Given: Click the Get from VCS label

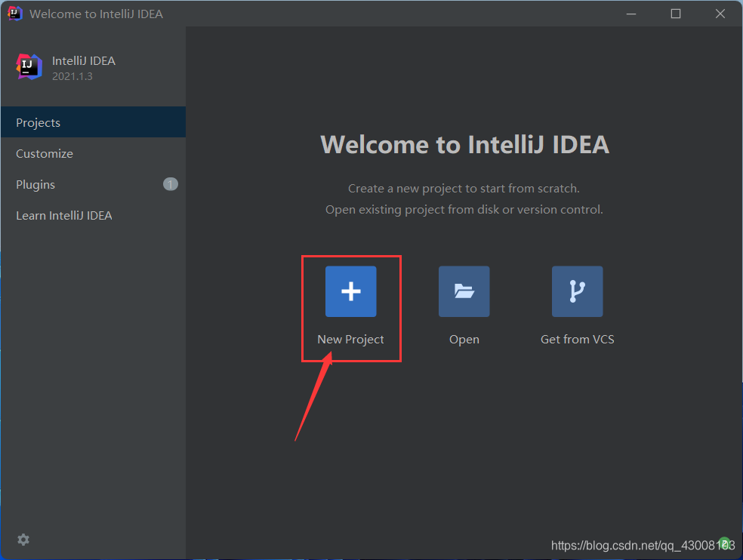Looking at the screenshot, I should click(x=577, y=339).
